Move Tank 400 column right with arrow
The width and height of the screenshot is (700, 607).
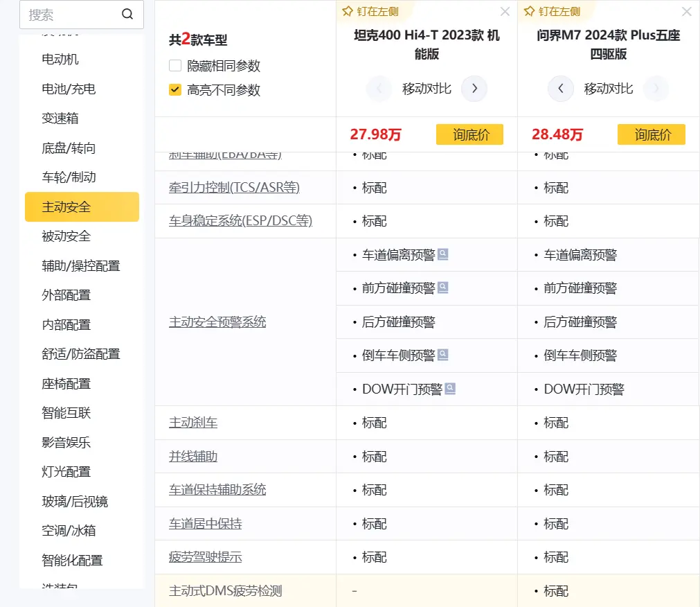point(474,89)
